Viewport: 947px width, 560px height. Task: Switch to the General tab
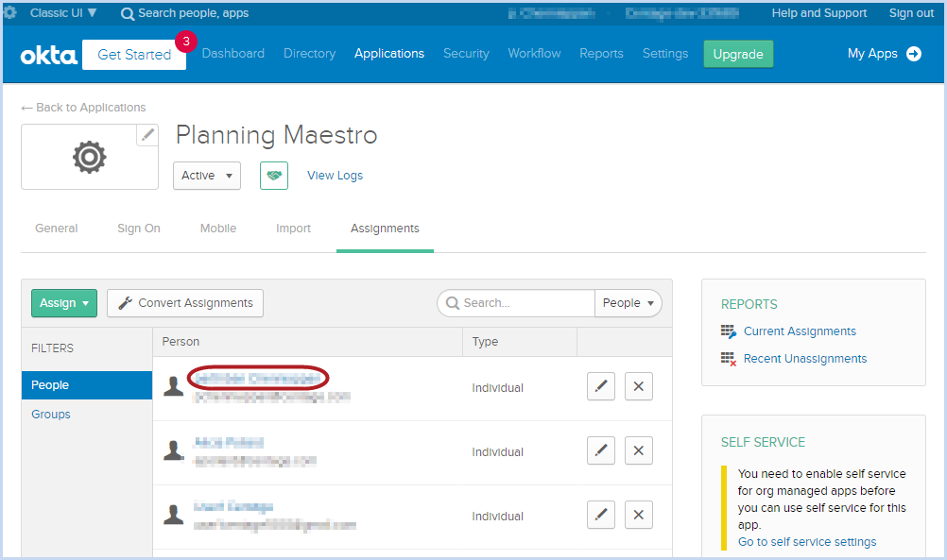tap(56, 229)
